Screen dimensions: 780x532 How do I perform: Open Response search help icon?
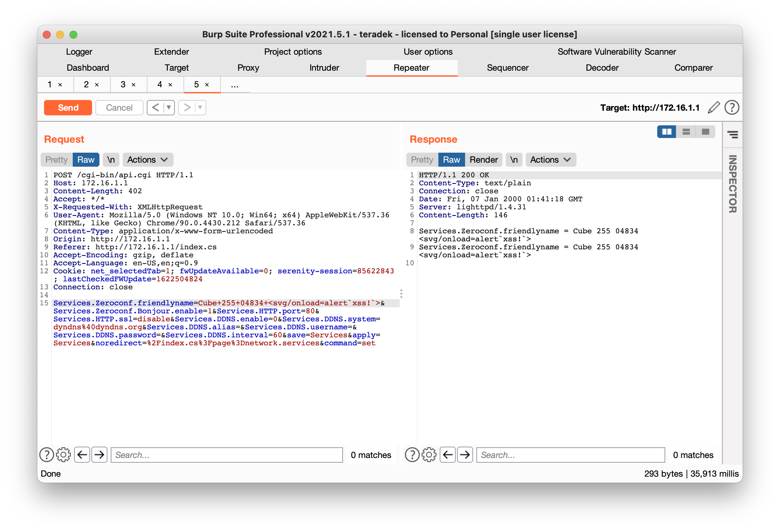coord(412,455)
